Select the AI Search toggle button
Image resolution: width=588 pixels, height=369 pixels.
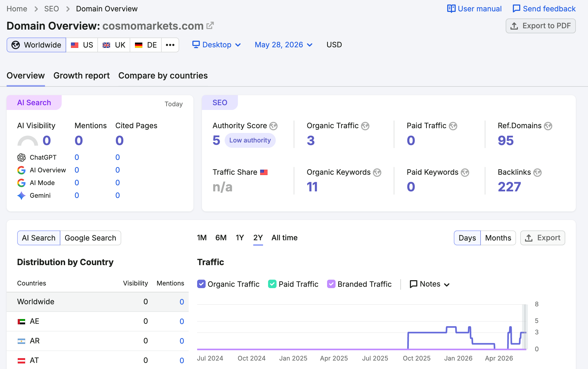click(x=39, y=238)
